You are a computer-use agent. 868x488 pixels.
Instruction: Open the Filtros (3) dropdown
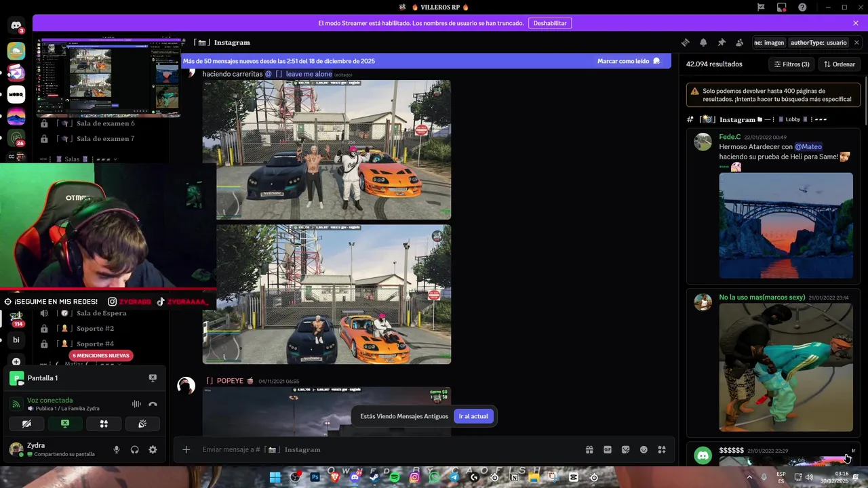pyautogui.click(x=791, y=64)
